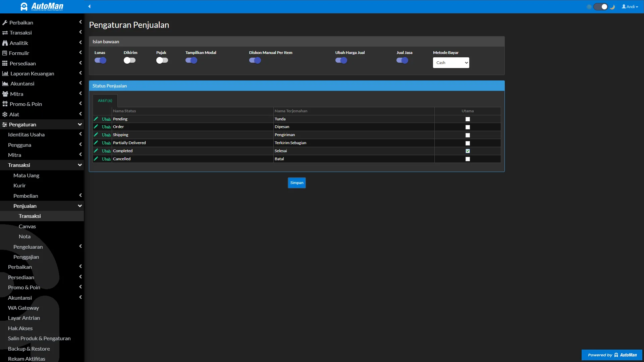The image size is (644, 362).
Task: Click Ubah link for the Order status
Action: pyautogui.click(x=106, y=127)
